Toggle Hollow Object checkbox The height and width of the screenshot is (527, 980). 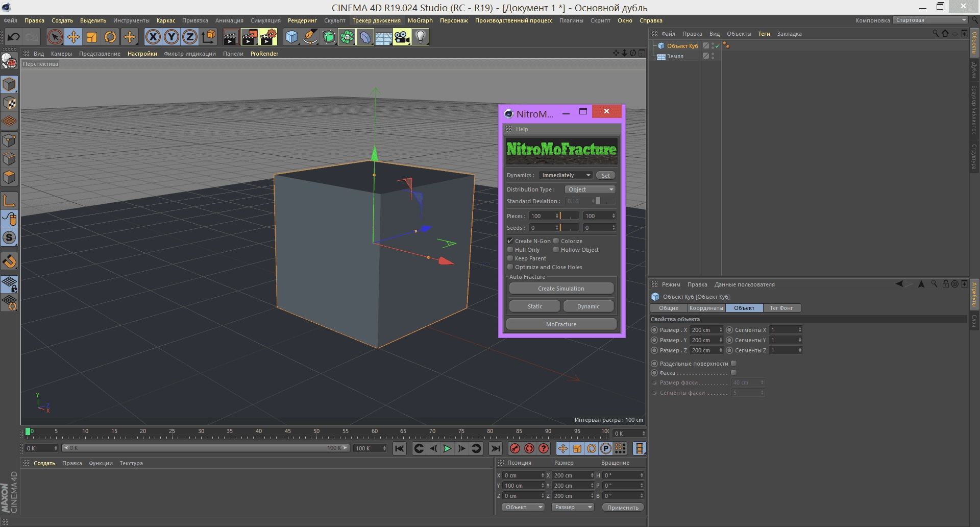[x=556, y=250]
